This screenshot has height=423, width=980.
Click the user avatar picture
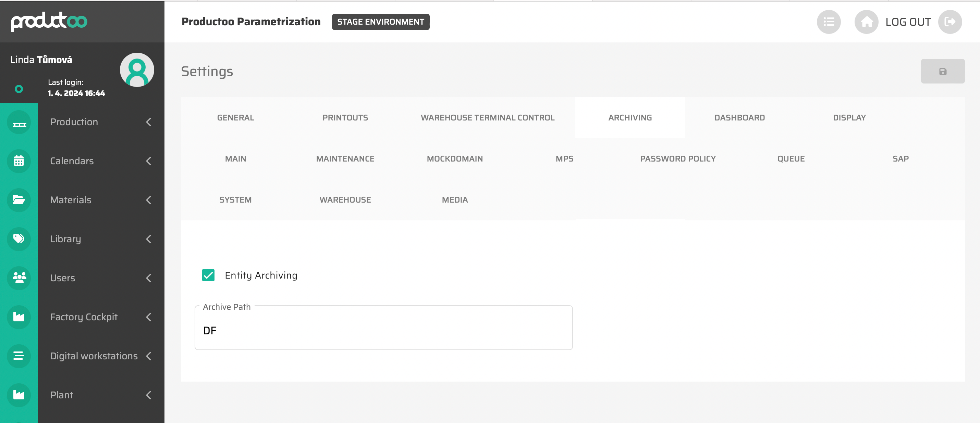click(x=137, y=69)
